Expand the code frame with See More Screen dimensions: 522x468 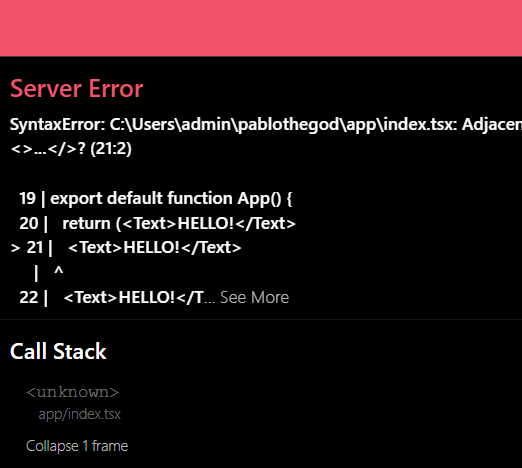pos(254,297)
